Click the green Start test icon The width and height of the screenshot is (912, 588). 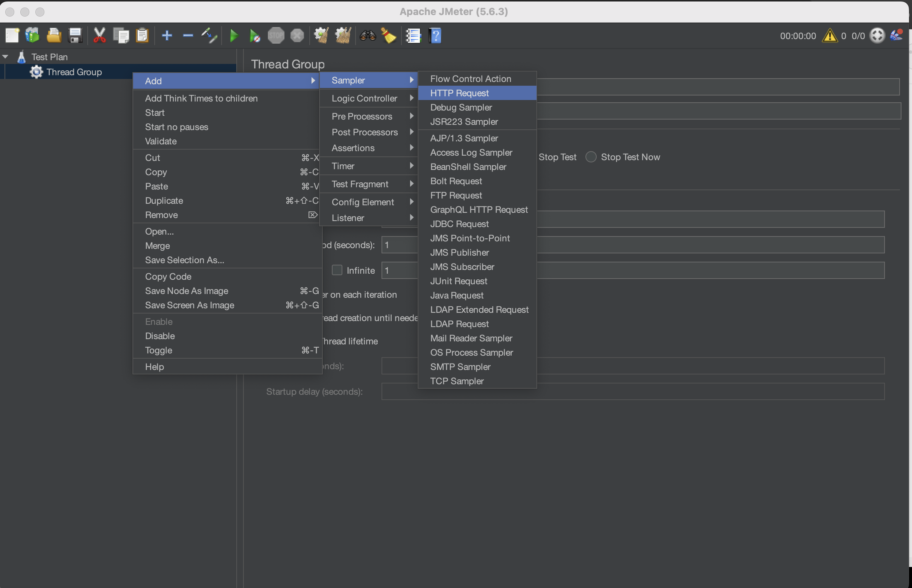234,36
